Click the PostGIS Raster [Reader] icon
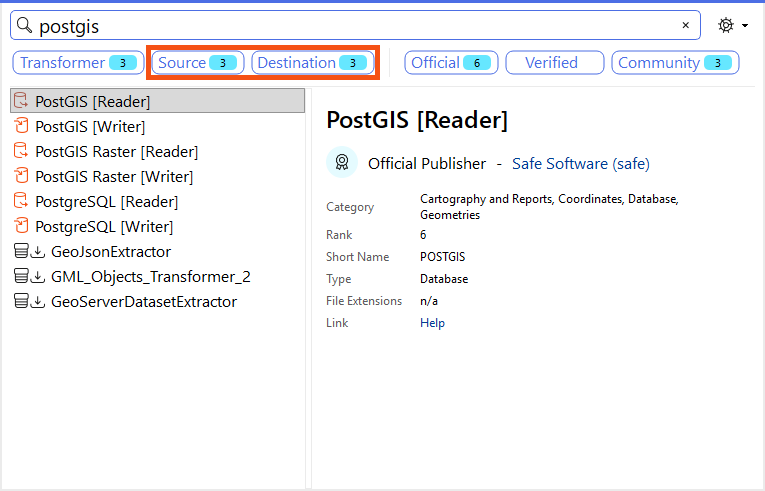This screenshot has height=491, width=765. pyautogui.click(x=21, y=151)
